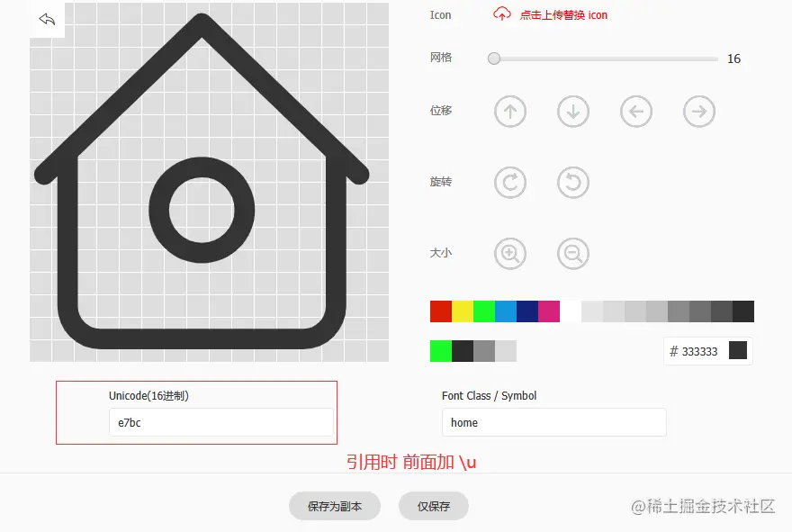This screenshot has width=792, height=532.
Task: Click the Font Class field containing home
Action: click(x=554, y=422)
